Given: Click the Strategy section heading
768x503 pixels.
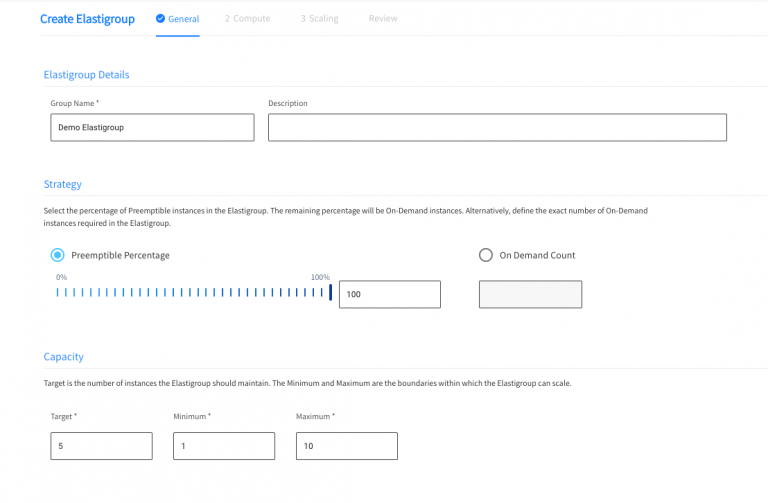Looking at the screenshot, I should pos(62,184).
